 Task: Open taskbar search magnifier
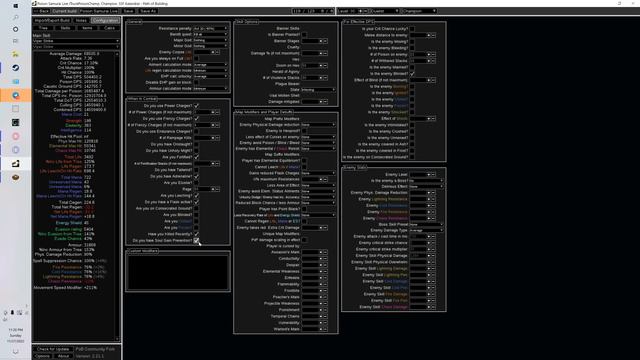point(16,18)
